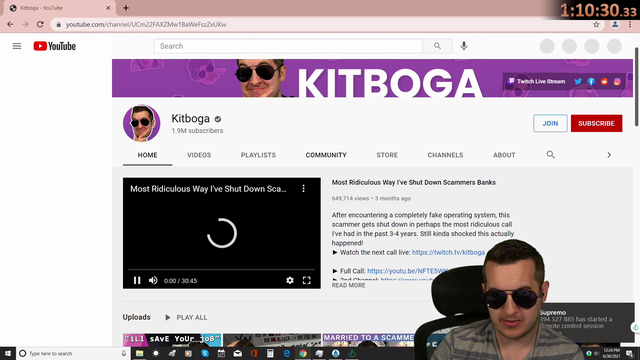Switch to the CHANNELS tab
The width and height of the screenshot is (640, 360).
click(x=445, y=155)
